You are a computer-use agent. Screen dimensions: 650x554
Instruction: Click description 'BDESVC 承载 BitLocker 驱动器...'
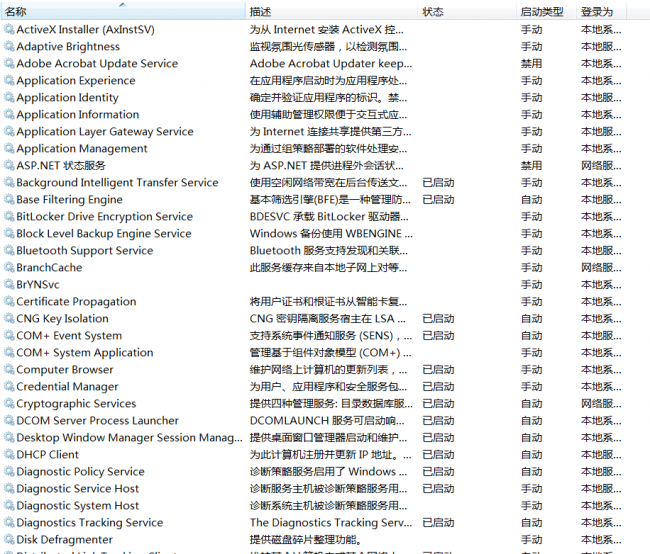pyautogui.click(x=329, y=216)
